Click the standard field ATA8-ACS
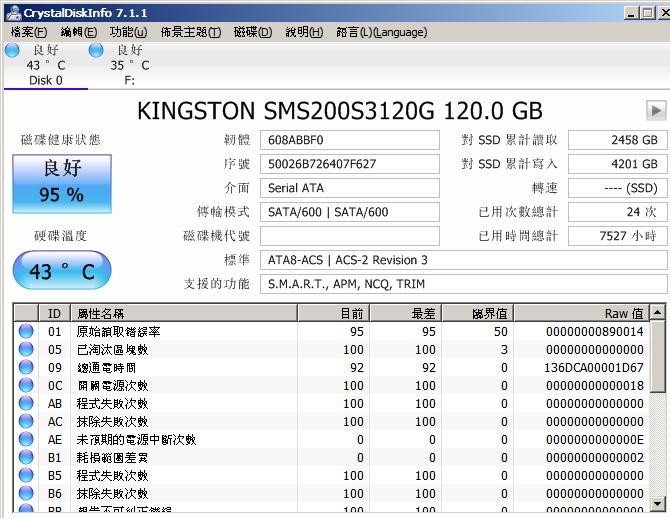This screenshot has height=518, width=670. click(x=464, y=260)
